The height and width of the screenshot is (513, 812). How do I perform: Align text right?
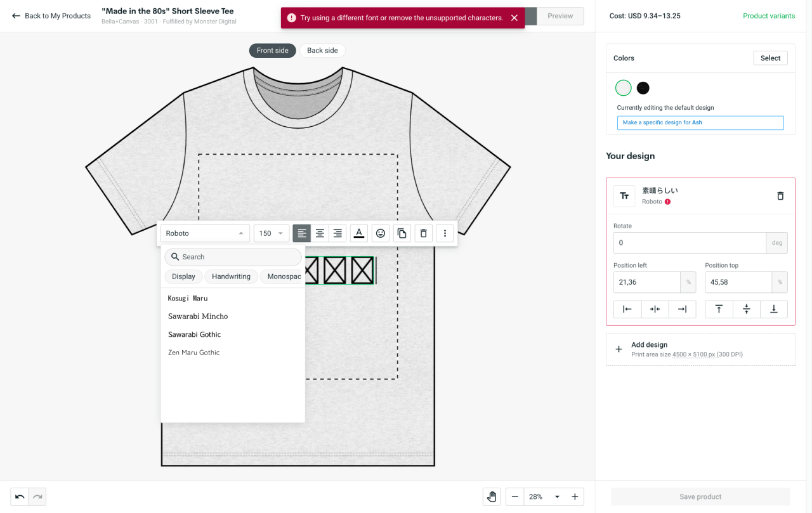pyautogui.click(x=337, y=233)
